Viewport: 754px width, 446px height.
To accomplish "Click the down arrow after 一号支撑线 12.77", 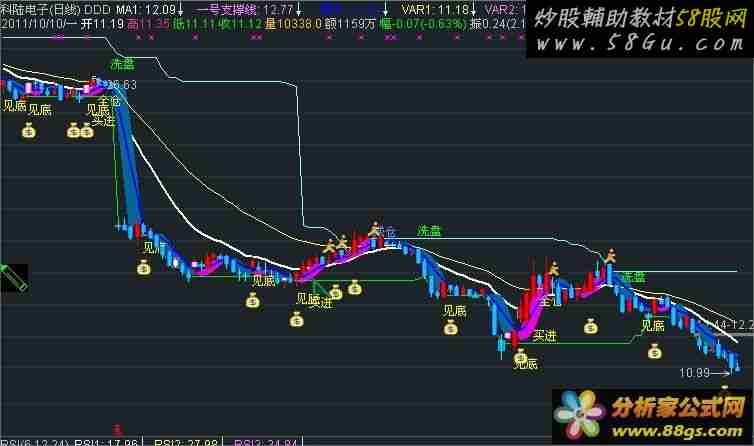I will [299, 10].
